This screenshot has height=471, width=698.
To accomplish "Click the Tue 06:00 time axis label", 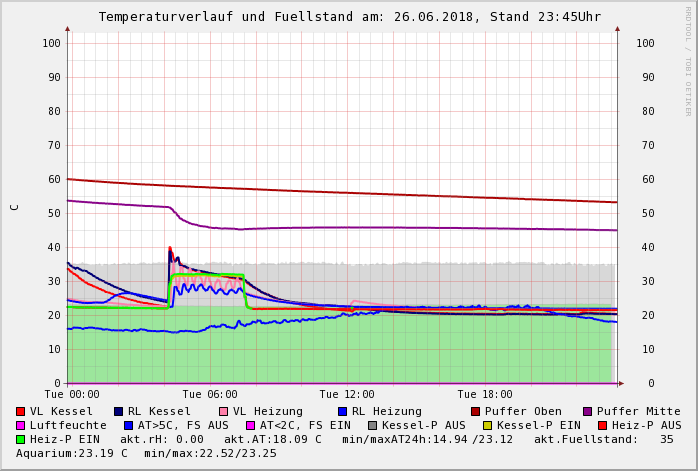I will click(x=210, y=395).
